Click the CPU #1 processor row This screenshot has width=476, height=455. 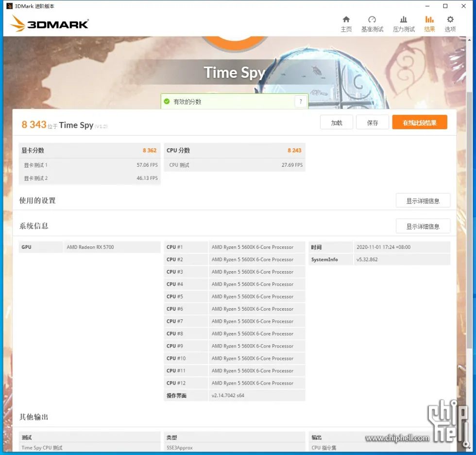point(235,247)
